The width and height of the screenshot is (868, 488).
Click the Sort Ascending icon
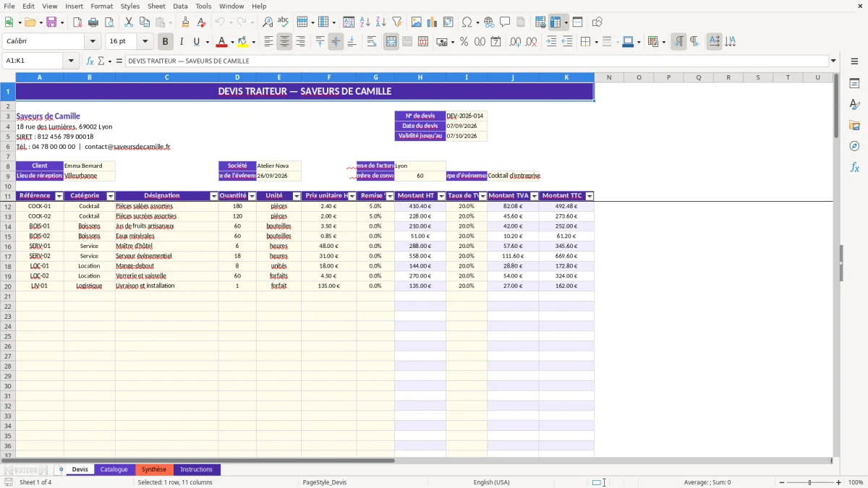[x=365, y=22]
